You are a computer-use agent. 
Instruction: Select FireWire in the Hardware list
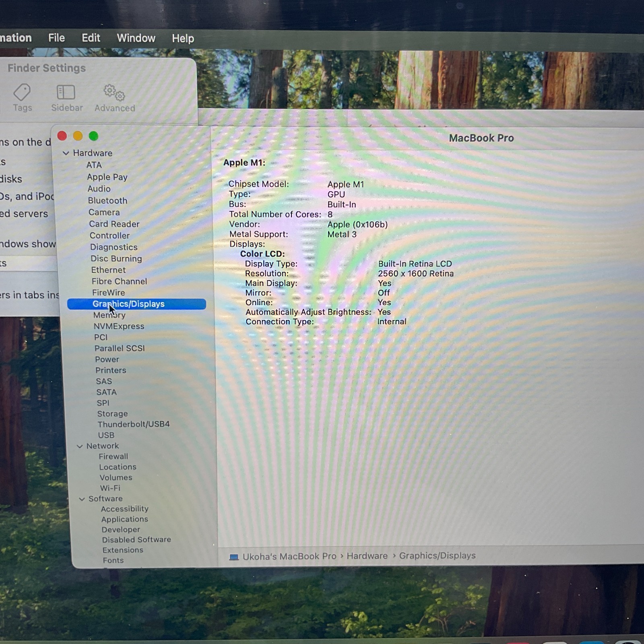(x=108, y=293)
